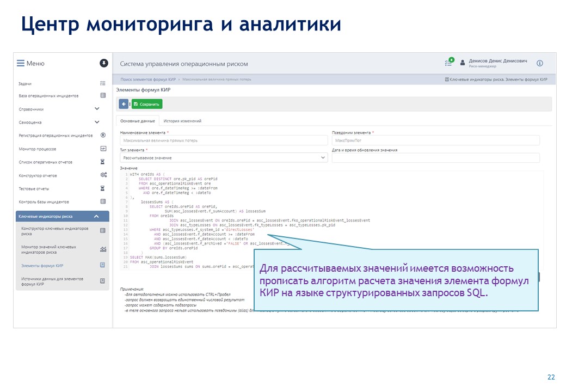Screen dimensions: 566x392
Task: Open Источники данных для элементов формул КИР
Action: [52, 281]
